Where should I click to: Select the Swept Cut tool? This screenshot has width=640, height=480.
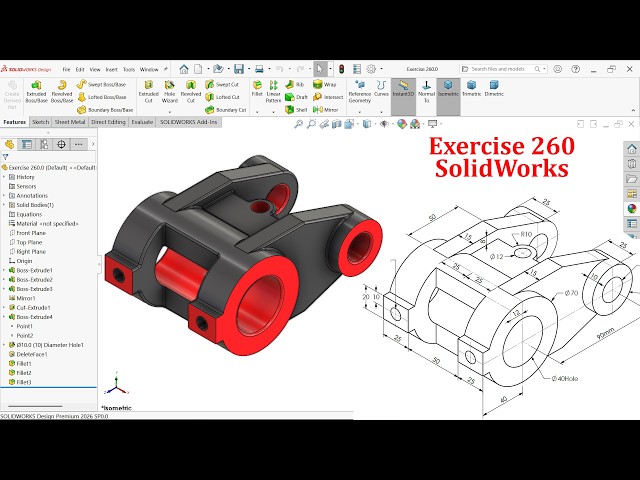pos(222,84)
